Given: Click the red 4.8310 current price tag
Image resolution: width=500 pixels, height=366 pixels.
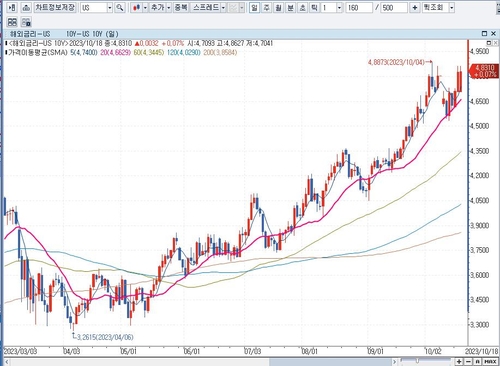Looking at the screenshot, I should 484,71.
